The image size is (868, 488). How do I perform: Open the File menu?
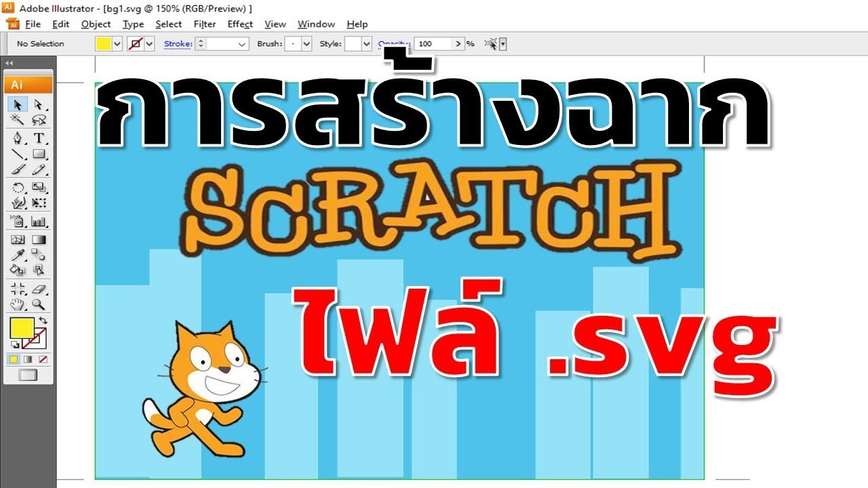point(33,24)
